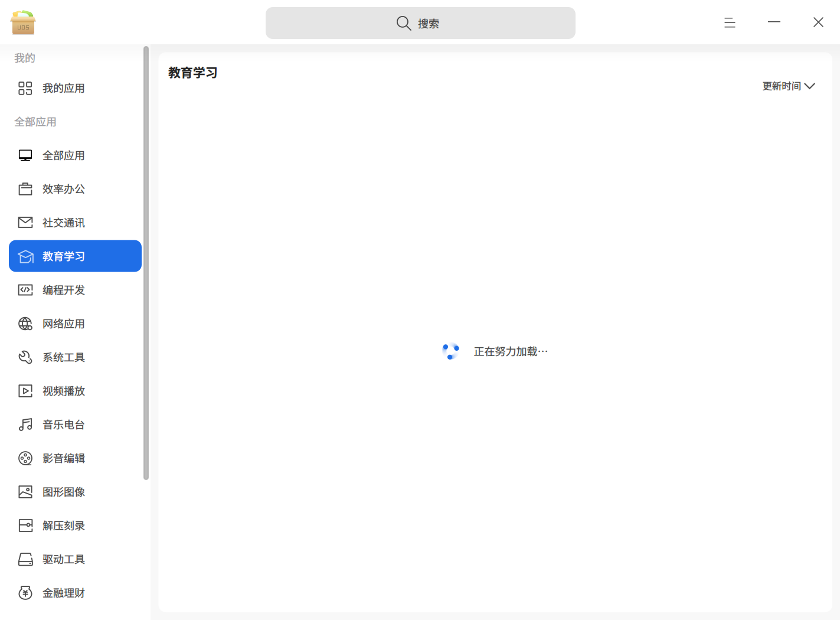Select the 音乐电台 music note icon
This screenshot has height=620, width=840.
(x=25, y=425)
